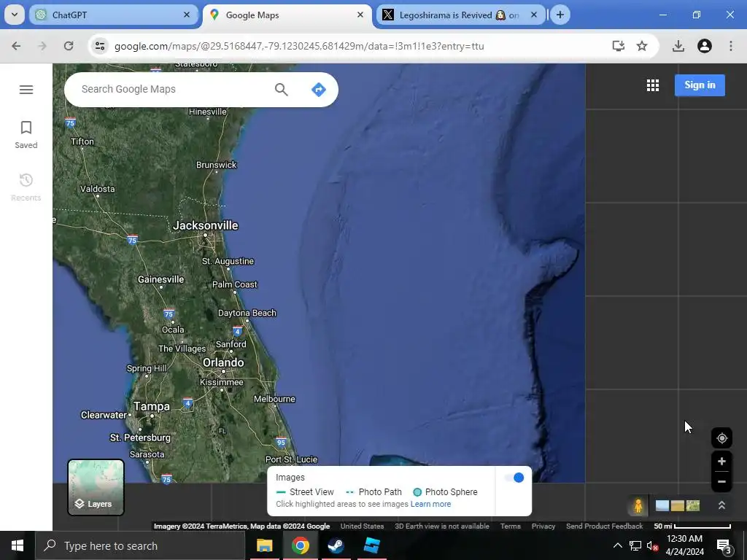747x560 pixels.
Task: Show your location with the target icon
Action: [721, 438]
